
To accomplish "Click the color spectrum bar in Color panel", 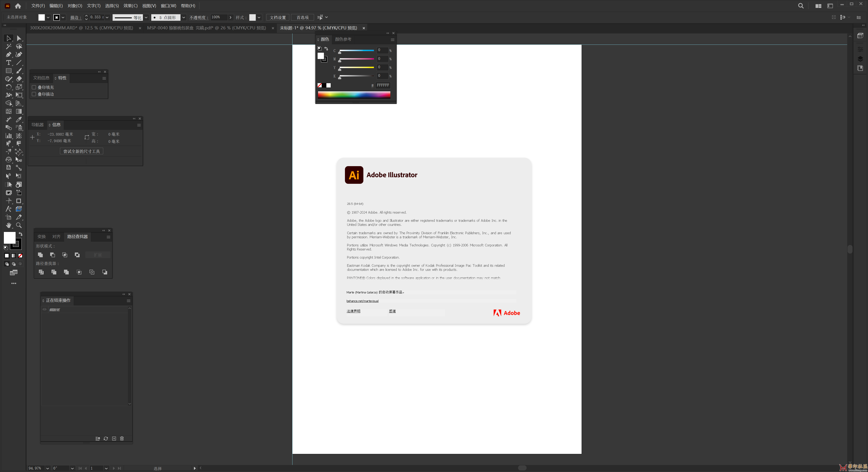I will click(x=354, y=95).
